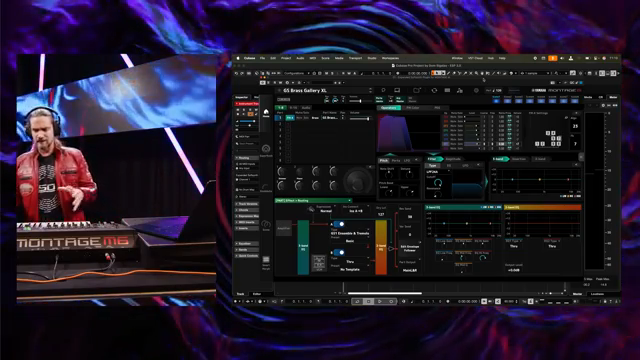This screenshot has height=360, width=640.
Task: Open the effect B Type Thru dropdown
Action: click(x=350, y=261)
